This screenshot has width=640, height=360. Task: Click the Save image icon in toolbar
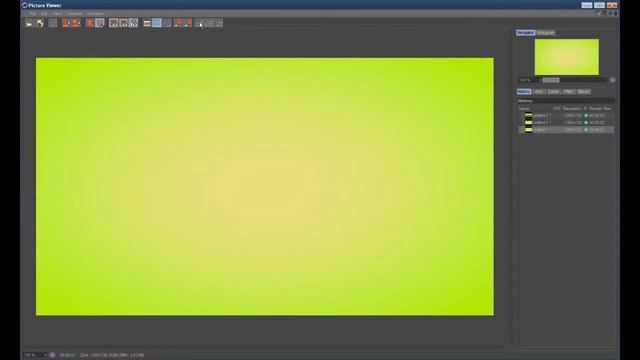coord(40,23)
